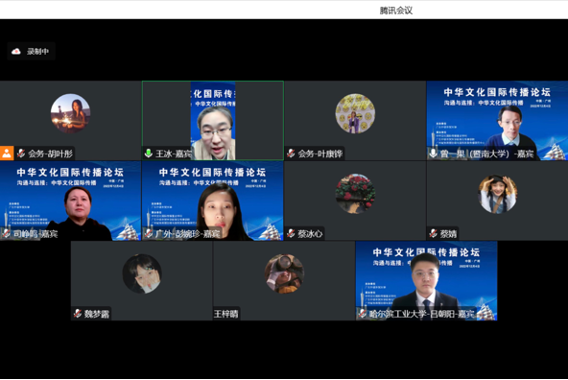This screenshot has width=568, height=380.
Task: Click muted mic icon of 蔡冰心
Action: tap(291, 234)
